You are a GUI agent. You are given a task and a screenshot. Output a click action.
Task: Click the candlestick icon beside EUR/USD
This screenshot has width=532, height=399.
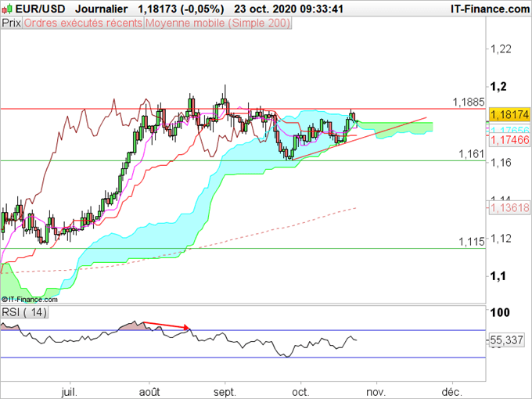(x=8, y=9)
